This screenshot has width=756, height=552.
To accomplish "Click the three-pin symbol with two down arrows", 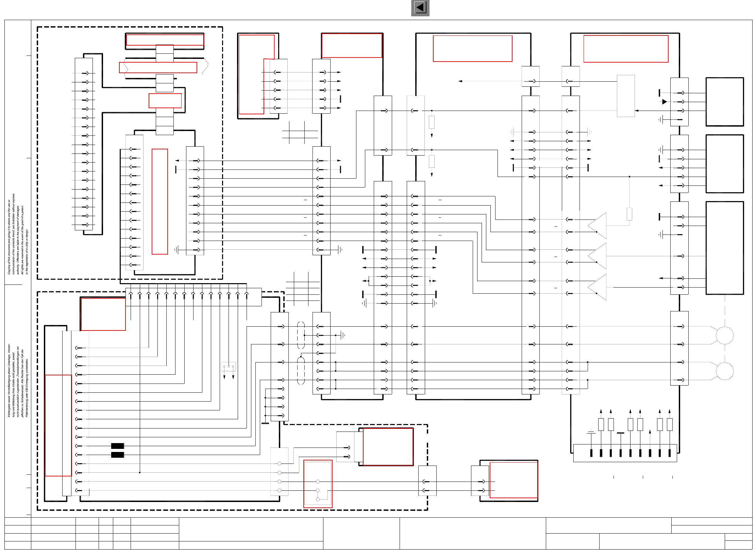I will 229,367.
